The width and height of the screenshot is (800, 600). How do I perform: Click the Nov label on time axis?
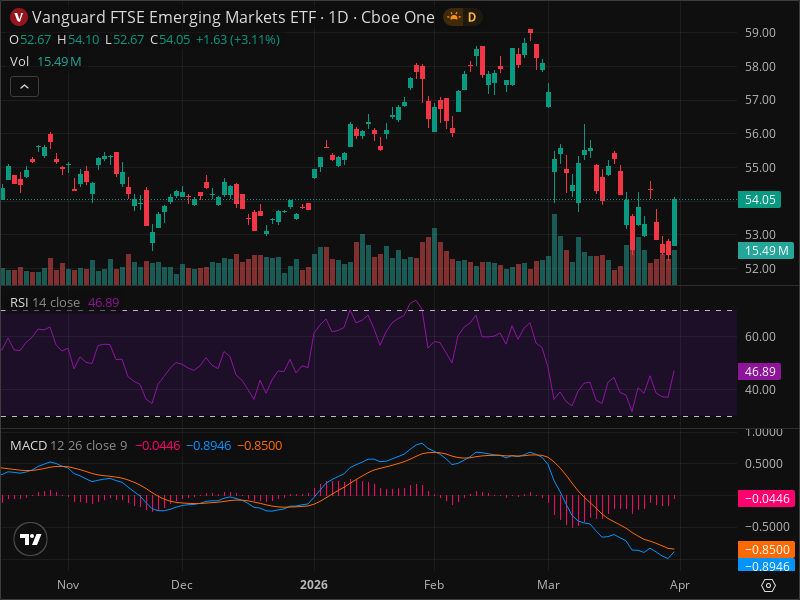pos(68,585)
